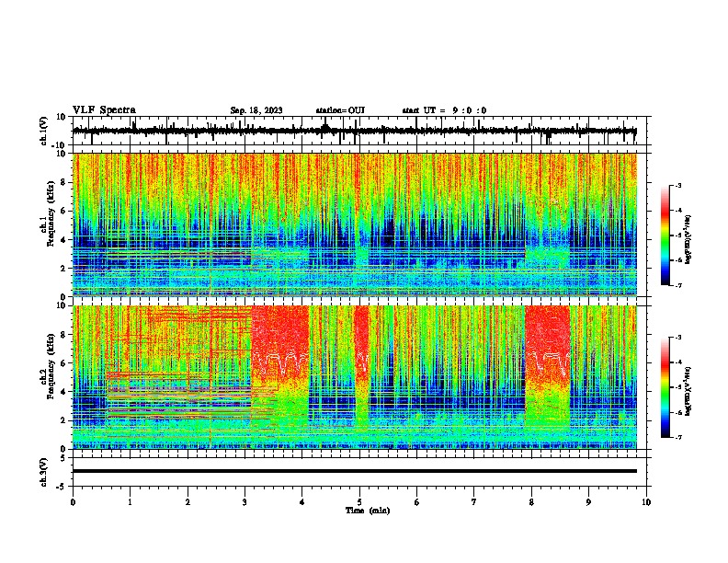The image size is (728, 563).
Task: Click the "ch.1(V)" waveform axis label
Action: click(x=44, y=131)
